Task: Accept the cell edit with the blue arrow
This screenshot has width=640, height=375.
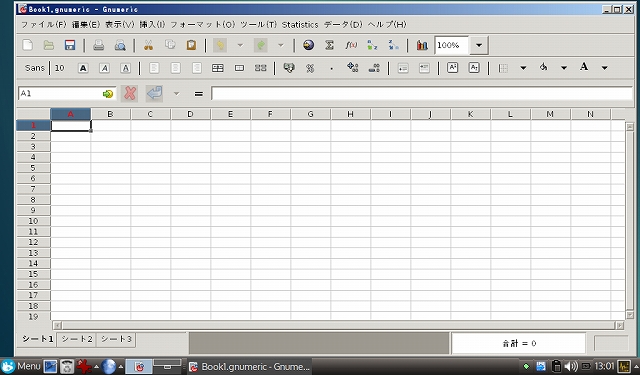Action: click(155, 93)
